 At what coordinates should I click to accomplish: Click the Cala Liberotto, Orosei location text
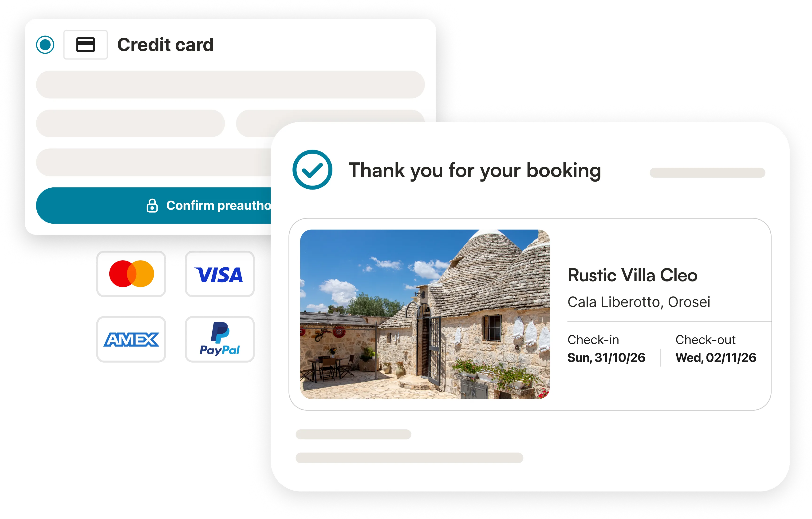(639, 302)
